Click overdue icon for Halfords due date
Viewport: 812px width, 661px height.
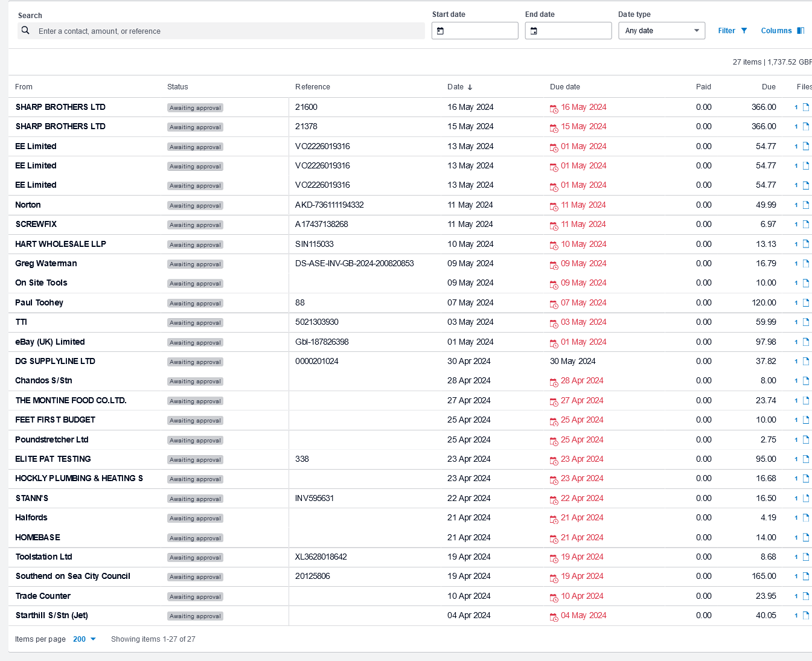554,519
